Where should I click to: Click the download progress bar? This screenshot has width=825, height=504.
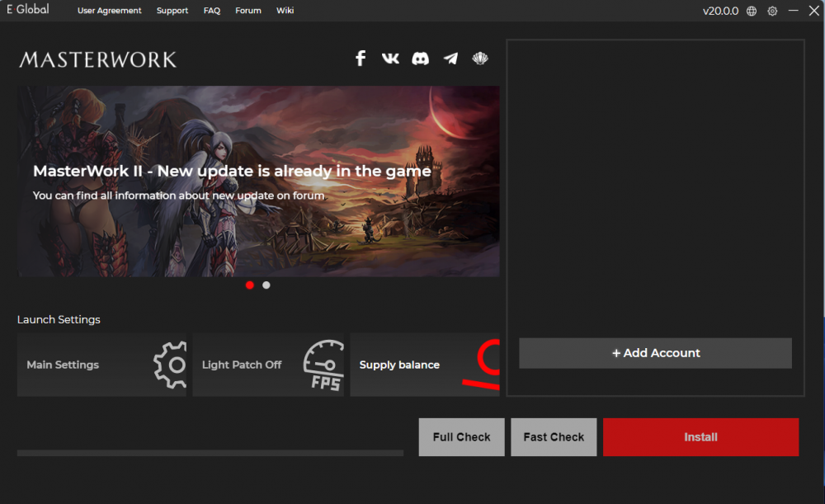click(210, 453)
